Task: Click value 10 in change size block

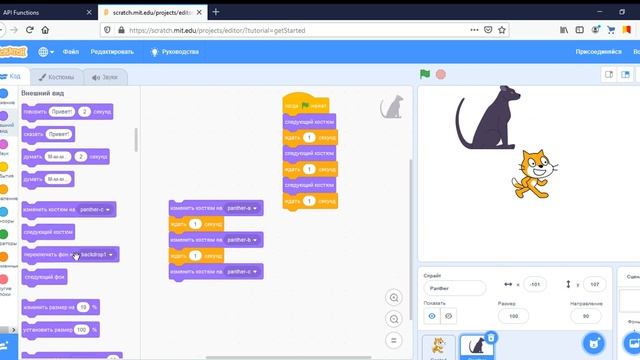Action: click(x=83, y=307)
